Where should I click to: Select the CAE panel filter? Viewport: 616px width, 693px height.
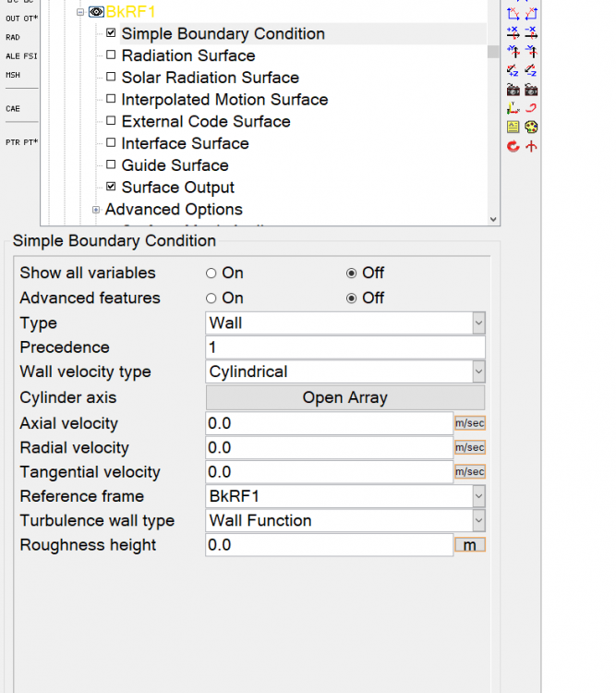[13, 109]
